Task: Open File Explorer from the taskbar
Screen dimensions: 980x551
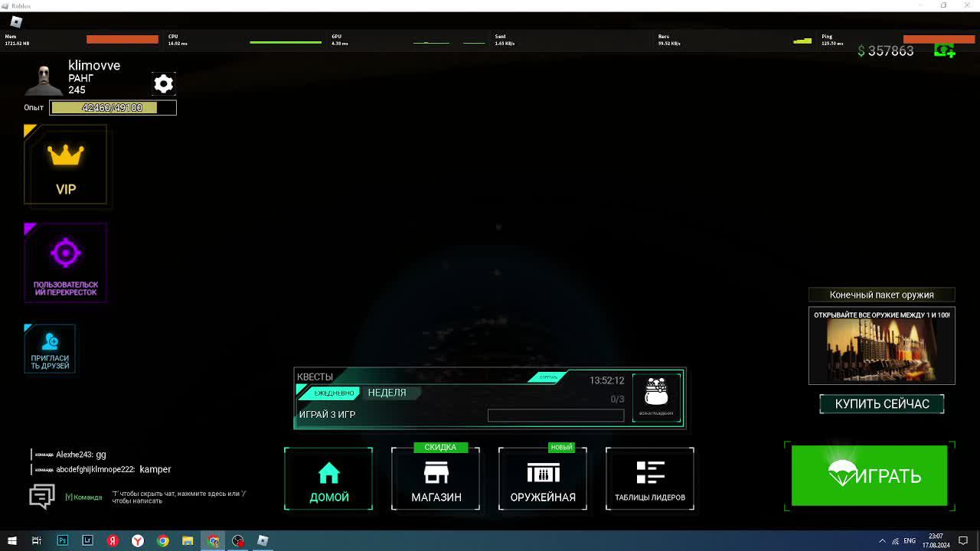Action: tap(188, 540)
